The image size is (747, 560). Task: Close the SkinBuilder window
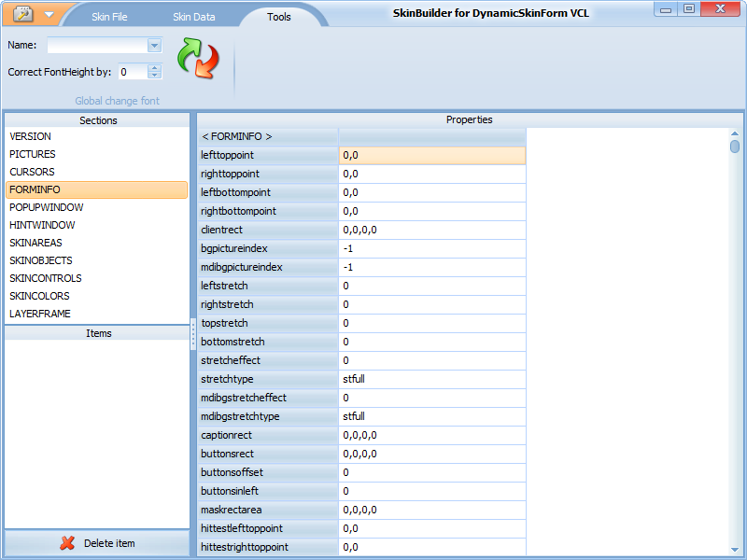click(720, 9)
